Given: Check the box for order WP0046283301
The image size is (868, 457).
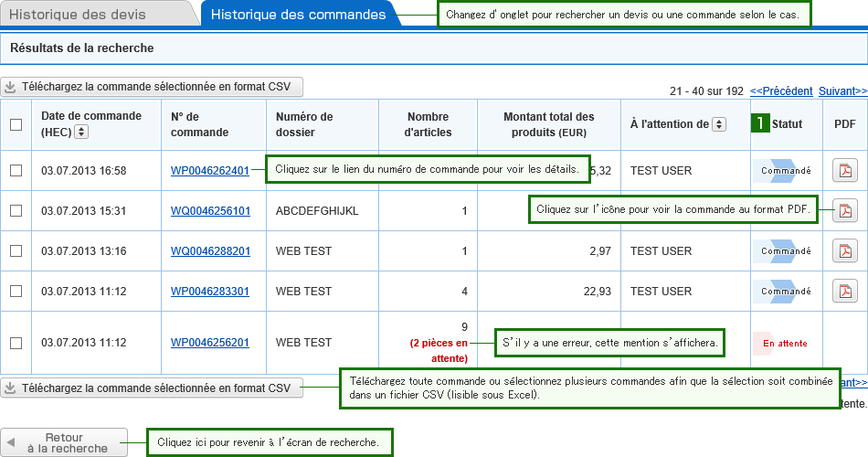Looking at the screenshot, I should point(16,291).
